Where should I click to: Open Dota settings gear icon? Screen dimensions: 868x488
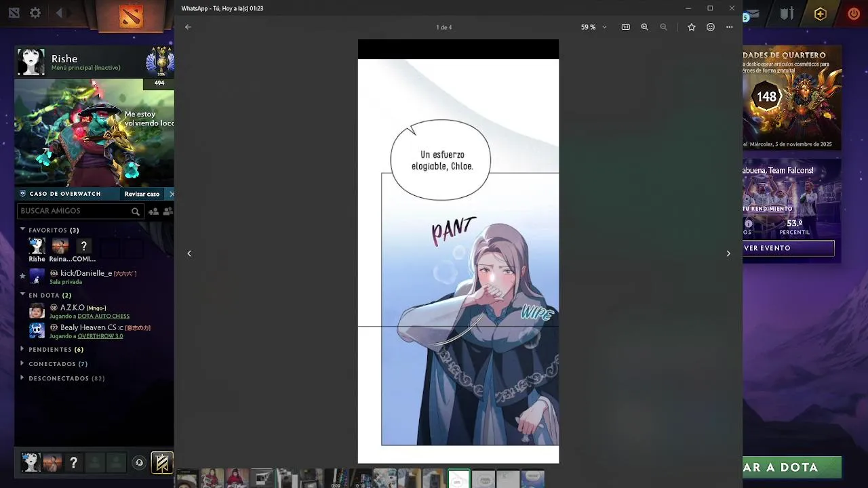[x=35, y=13]
